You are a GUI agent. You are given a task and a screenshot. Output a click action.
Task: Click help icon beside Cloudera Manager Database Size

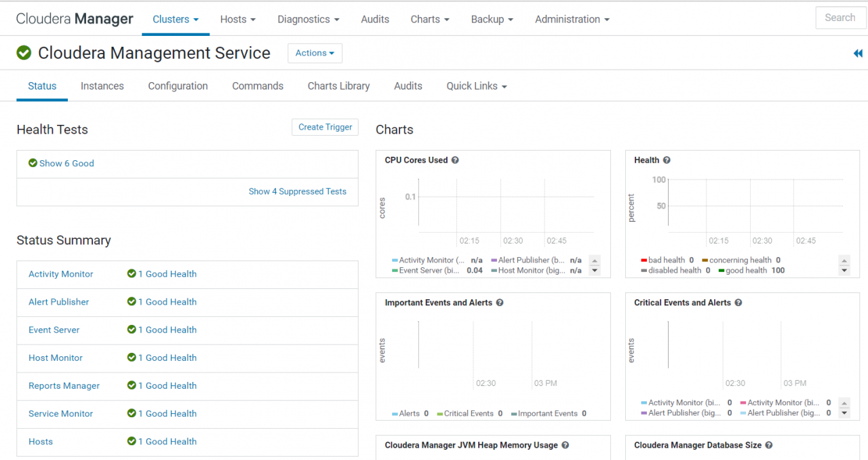coord(769,445)
